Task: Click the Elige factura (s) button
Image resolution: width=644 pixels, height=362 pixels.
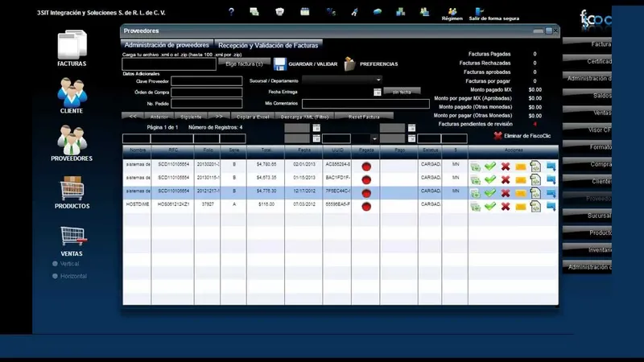Action: [x=244, y=64]
